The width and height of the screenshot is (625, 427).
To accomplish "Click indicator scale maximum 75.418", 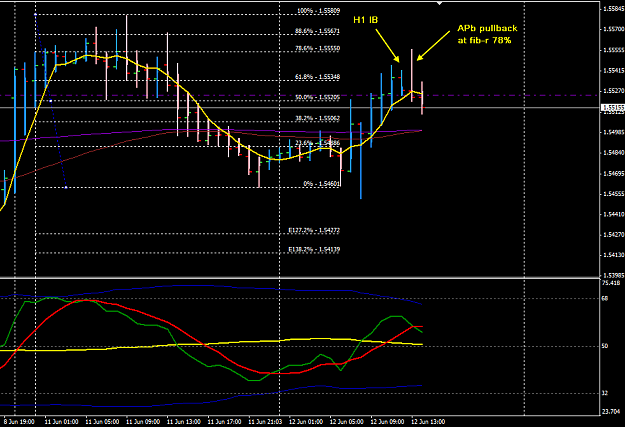I will click(611, 283).
